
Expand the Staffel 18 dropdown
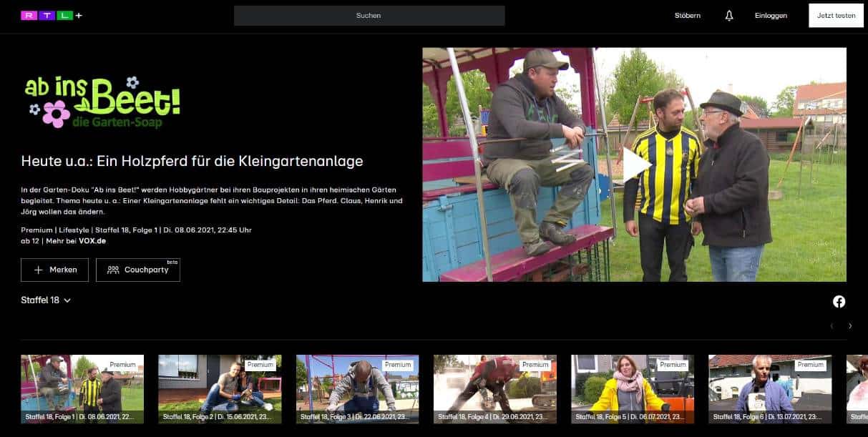(x=46, y=300)
